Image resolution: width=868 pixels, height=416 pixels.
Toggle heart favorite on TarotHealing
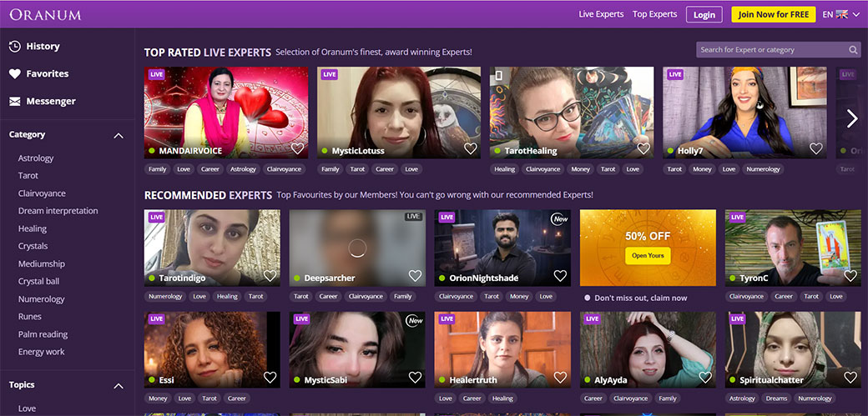point(643,149)
